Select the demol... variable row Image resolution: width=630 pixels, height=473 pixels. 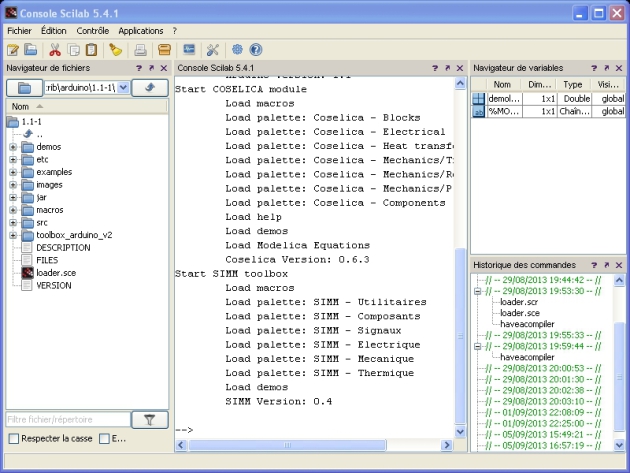[x=548, y=98]
